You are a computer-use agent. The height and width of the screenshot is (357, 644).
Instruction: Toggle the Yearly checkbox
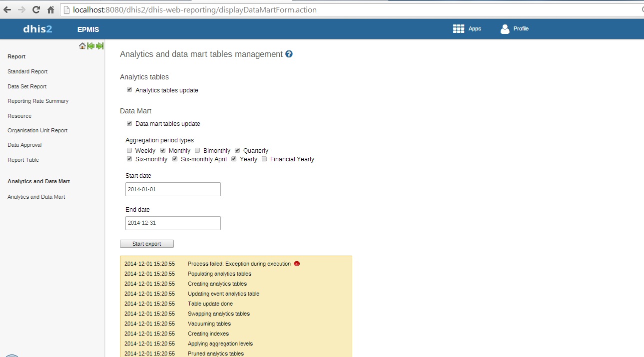click(234, 159)
